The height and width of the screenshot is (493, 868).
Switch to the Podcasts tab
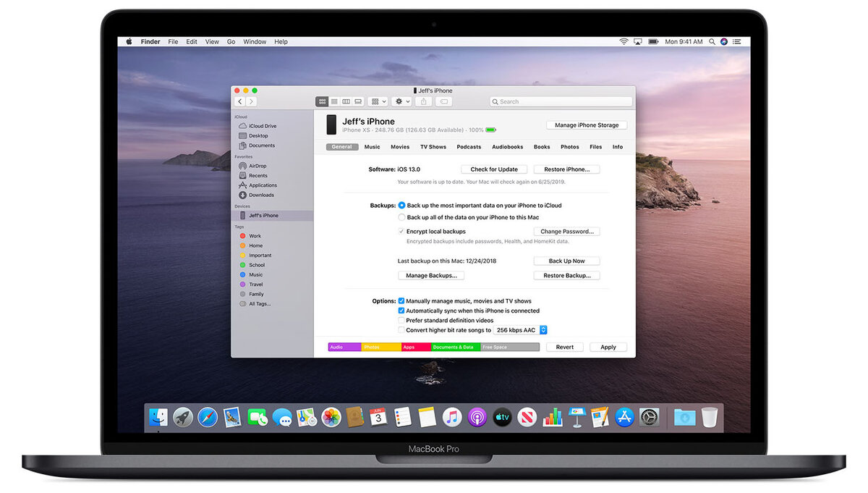469,147
